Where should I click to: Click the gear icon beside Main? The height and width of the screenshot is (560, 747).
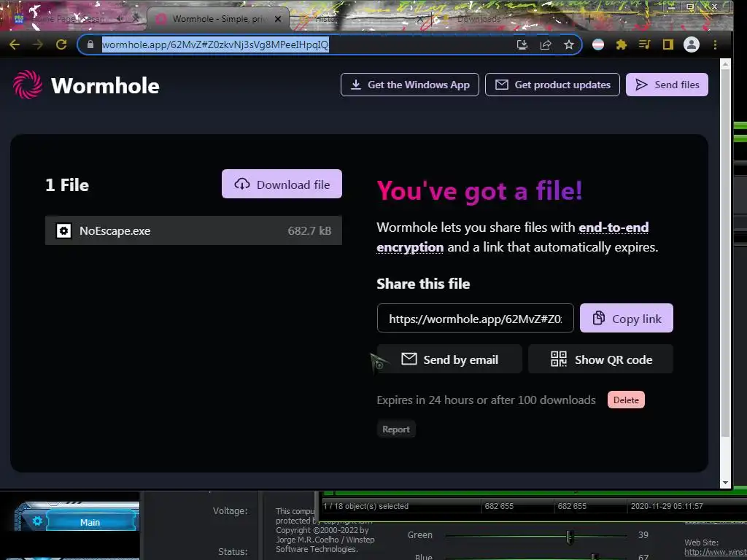(37, 521)
